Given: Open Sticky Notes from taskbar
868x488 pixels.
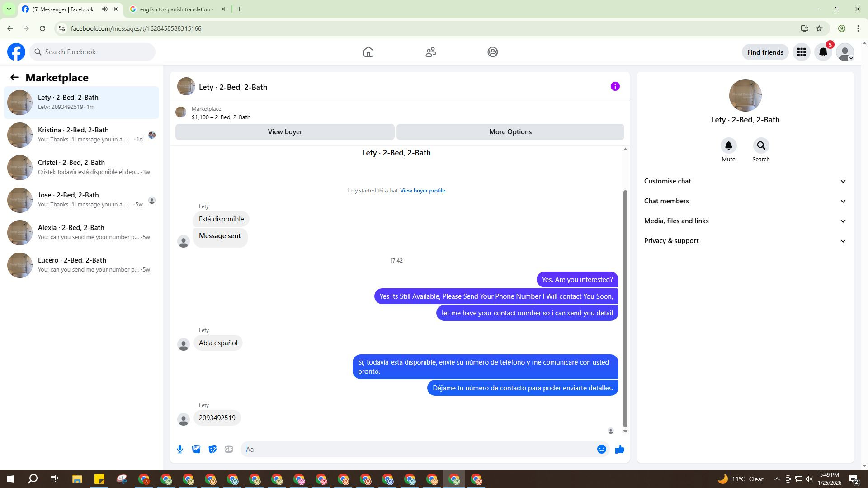Looking at the screenshot, I should tap(99, 479).
